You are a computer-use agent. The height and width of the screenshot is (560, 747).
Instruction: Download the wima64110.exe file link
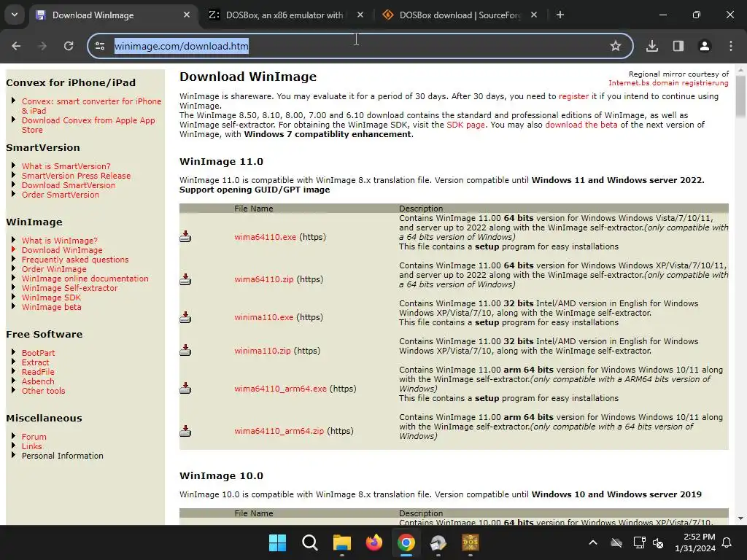point(266,237)
